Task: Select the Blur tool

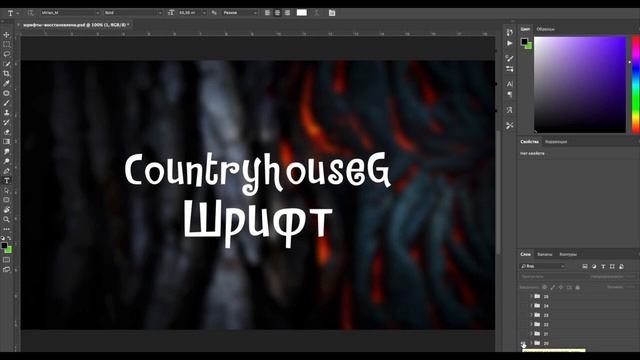Action: click(7, 151)
